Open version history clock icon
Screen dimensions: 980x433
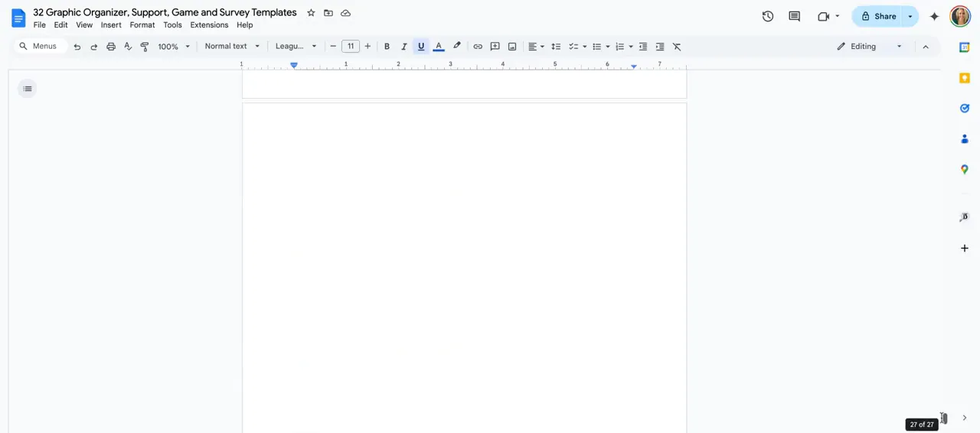click(x=768, y=16)
